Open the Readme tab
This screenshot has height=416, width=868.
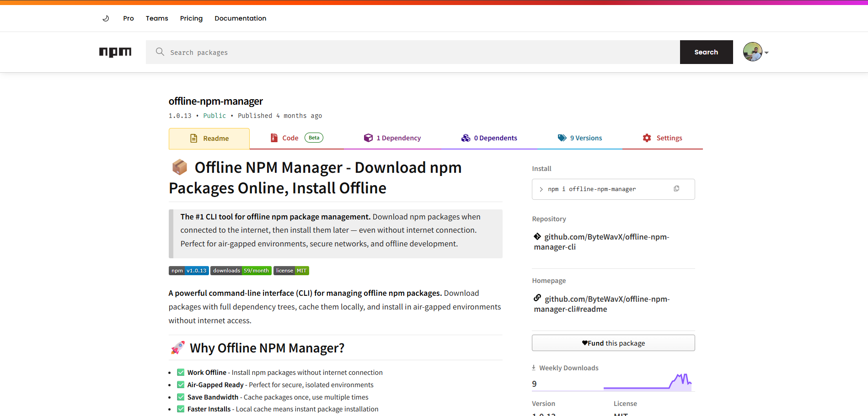coord(209,139)
